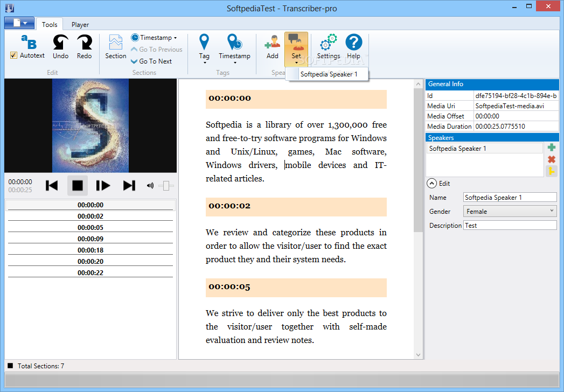
Task: Click the application icon in title bar
Action: 10,8
